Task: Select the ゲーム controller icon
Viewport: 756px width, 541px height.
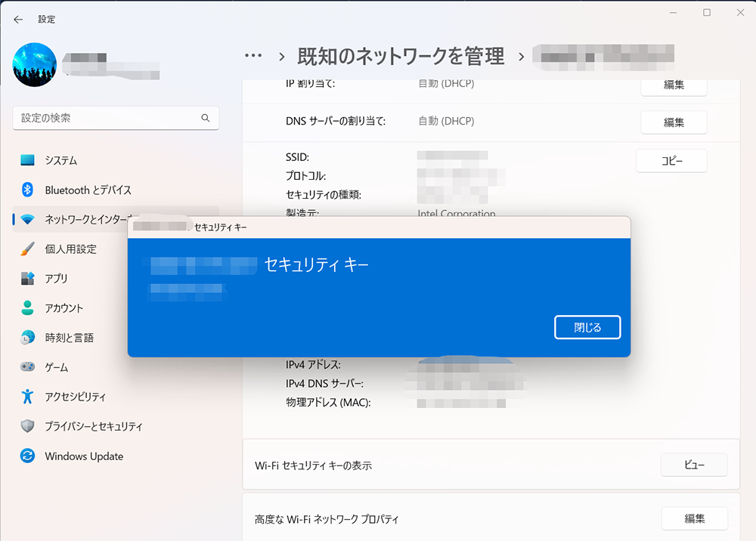Action: point(28,367)
